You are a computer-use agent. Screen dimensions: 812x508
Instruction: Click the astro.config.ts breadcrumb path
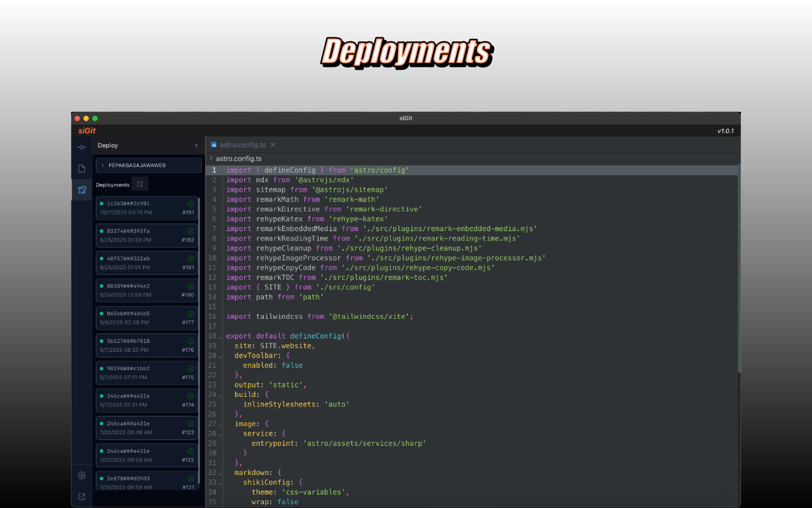tap(239, 159)
